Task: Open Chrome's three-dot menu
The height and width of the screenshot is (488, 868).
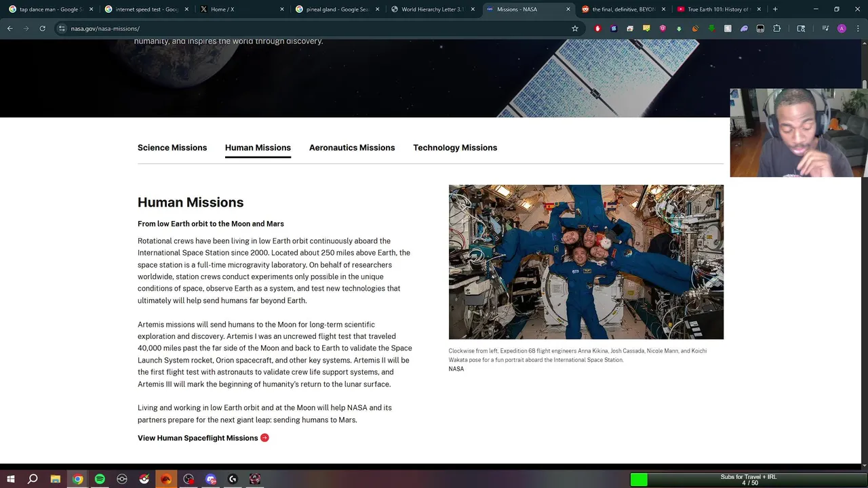Action: pos(858,28)
